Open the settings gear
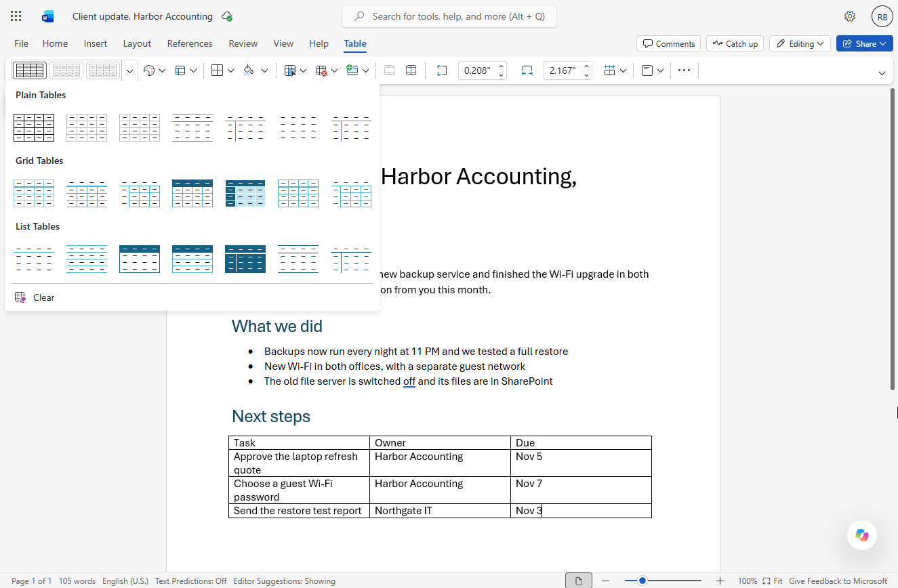Screen dimensions: 898x588 850,16
